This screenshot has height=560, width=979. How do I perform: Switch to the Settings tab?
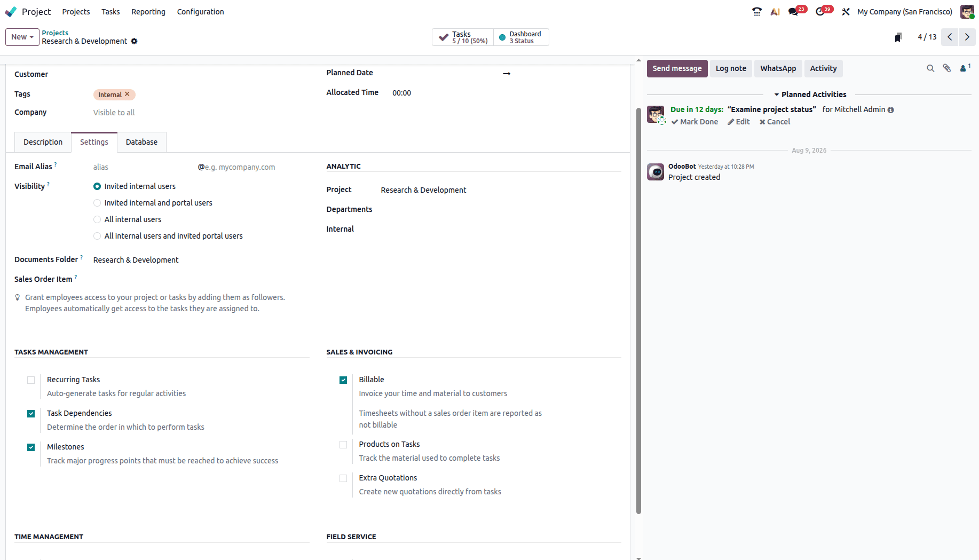[94, 142]
